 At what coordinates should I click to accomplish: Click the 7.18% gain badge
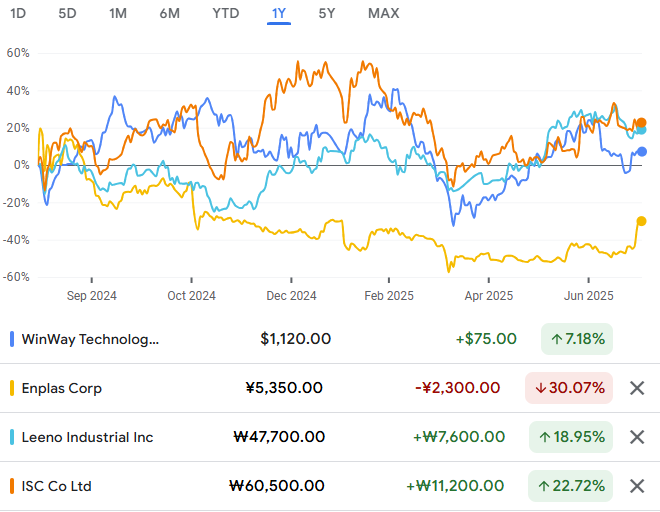577,339
